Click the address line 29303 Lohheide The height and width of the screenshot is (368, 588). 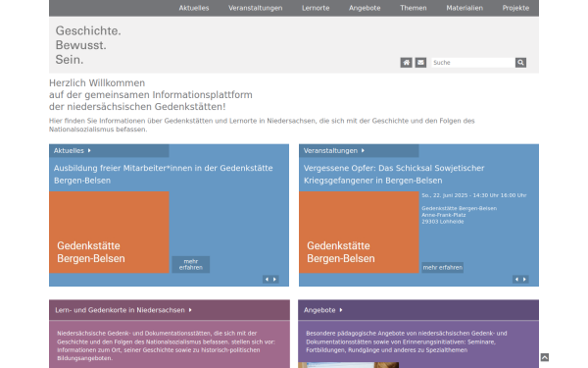[443, 222]
